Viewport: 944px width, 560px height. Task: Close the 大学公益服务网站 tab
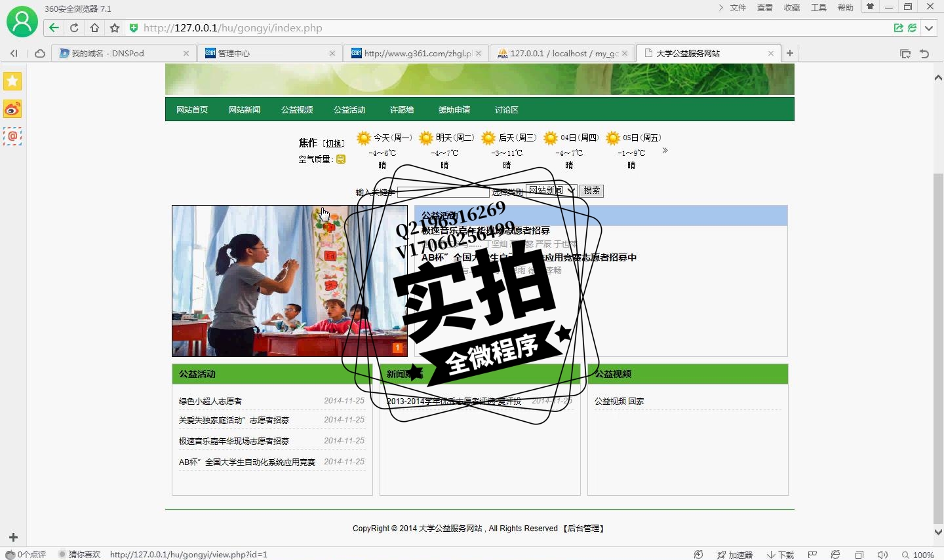point(771,54)
